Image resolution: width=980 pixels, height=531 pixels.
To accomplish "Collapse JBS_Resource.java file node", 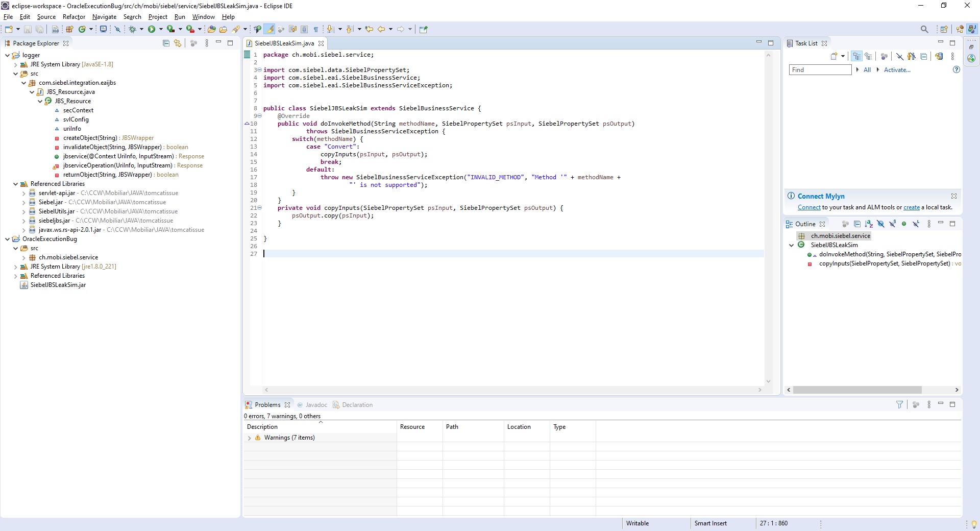I will pos(32,92).
